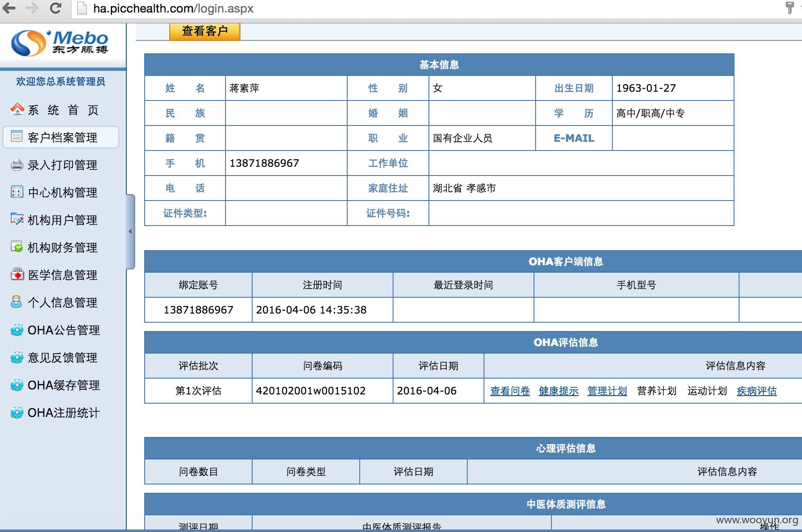Open the 健康提示 link
This screenshot has width=802, height=532.
559,391
